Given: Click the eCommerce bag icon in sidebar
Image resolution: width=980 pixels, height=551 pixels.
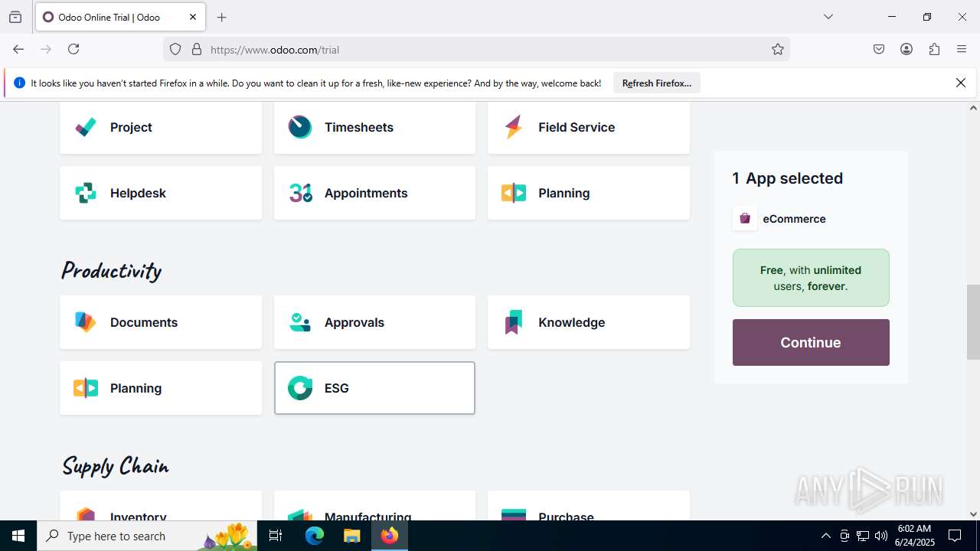Looking at the screenshot, I should 744,219.
